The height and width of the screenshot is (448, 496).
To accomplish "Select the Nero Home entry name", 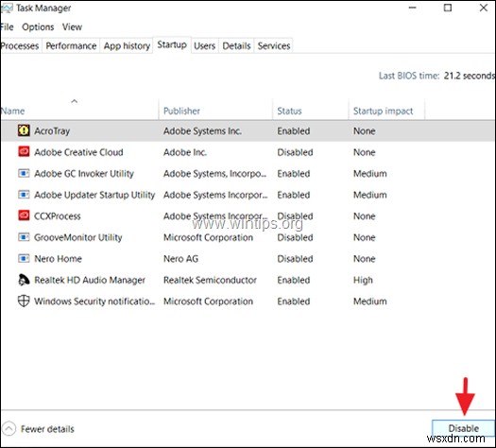I will click(x=59, y=259).
